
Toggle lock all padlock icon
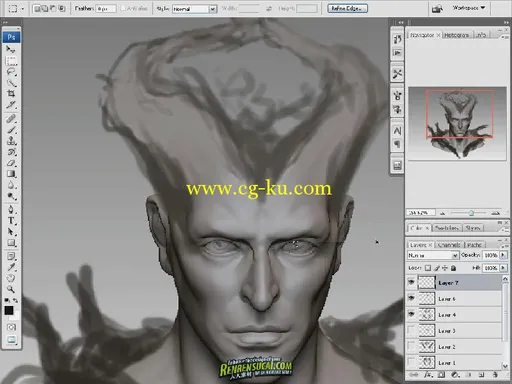coord(453,268)
